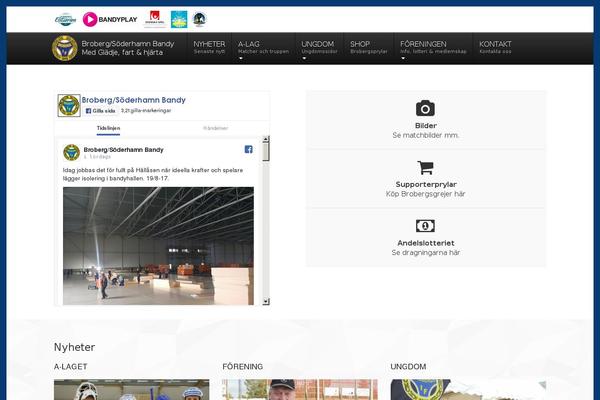The image size is (600, 400).
Task: Click the Broberg/Söderhamn Bandy site title
Action: pos(128,44)
